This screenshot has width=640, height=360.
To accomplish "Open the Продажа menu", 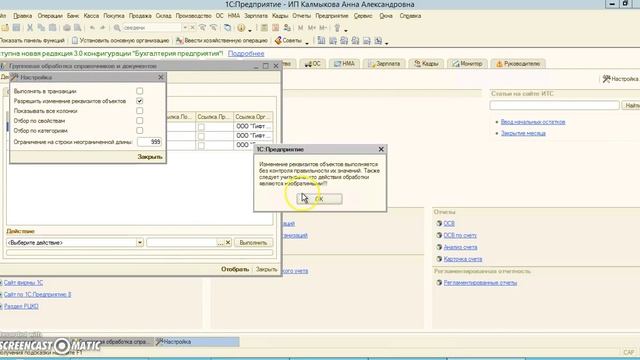I will 140,16.
